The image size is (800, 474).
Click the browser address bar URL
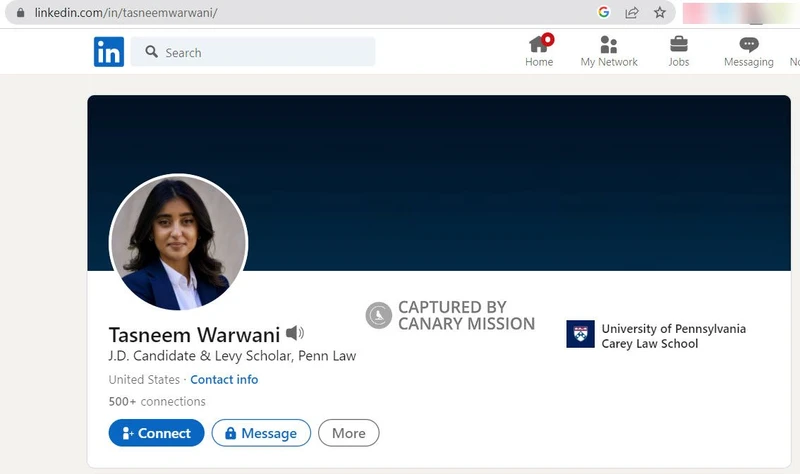126,13
